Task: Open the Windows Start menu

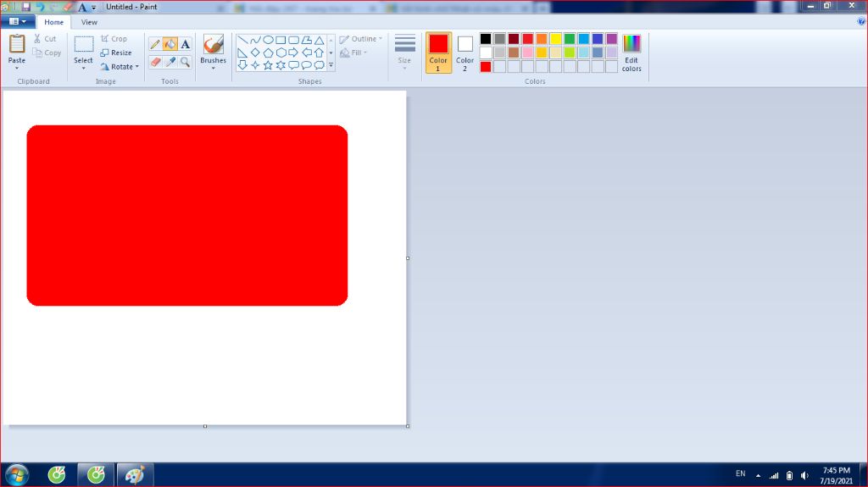Action: pyautogui.click(x=16, y=475)
